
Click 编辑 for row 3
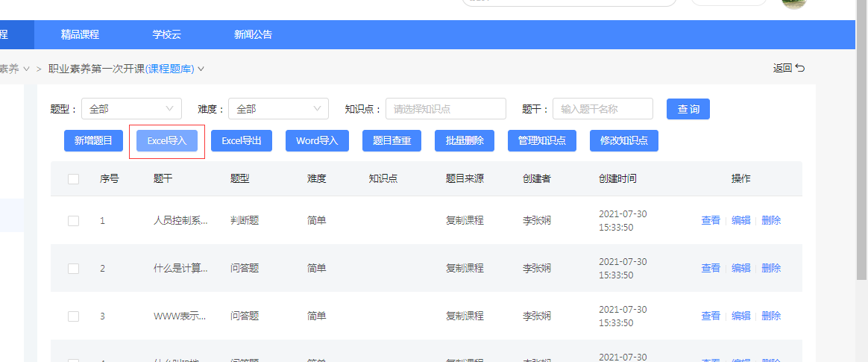(x=740, y=316)
